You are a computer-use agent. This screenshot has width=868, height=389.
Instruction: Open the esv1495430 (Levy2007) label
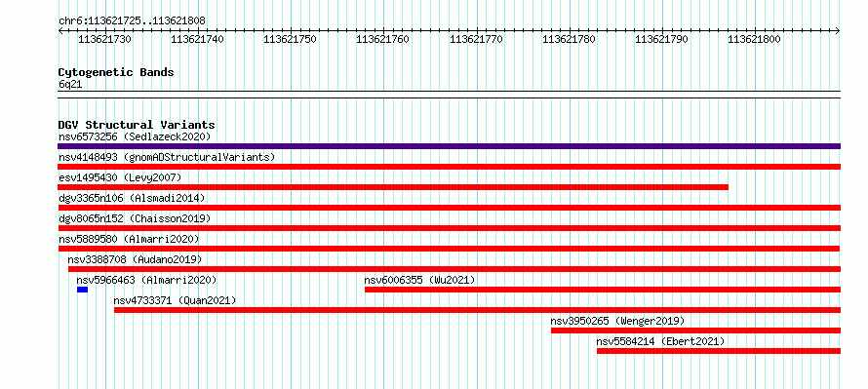(120, 177)
